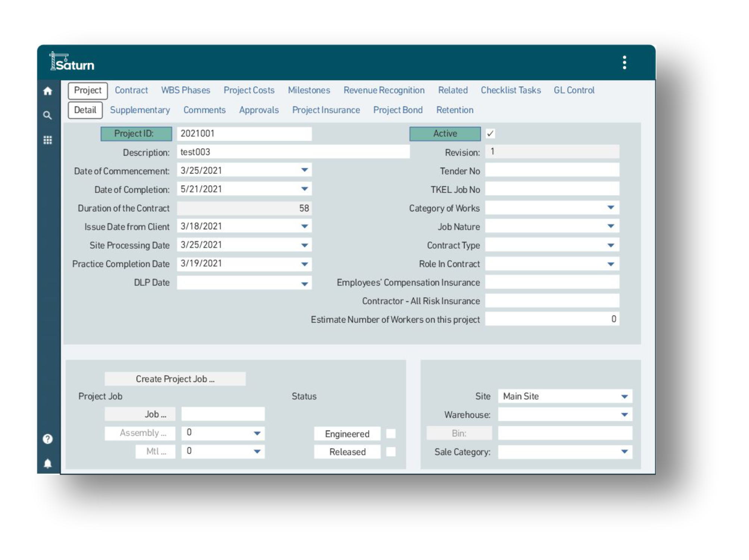Click the Project ID lookup button
This screenshot has height=560, width=749.
point(136,133)
